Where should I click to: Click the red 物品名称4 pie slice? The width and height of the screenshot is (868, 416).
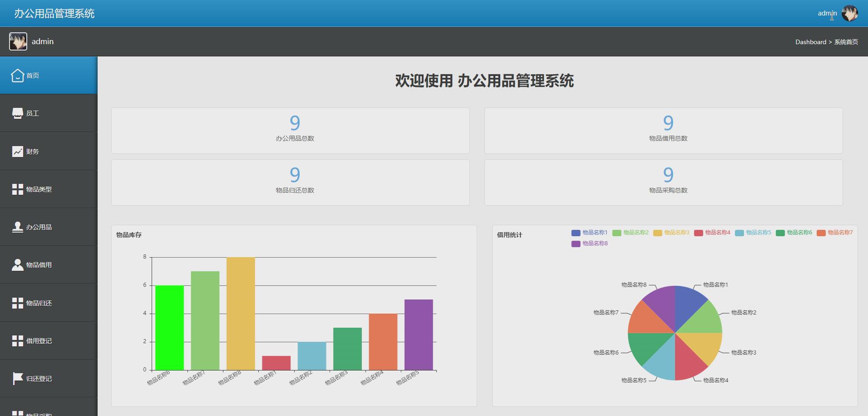tap(687, 361)
